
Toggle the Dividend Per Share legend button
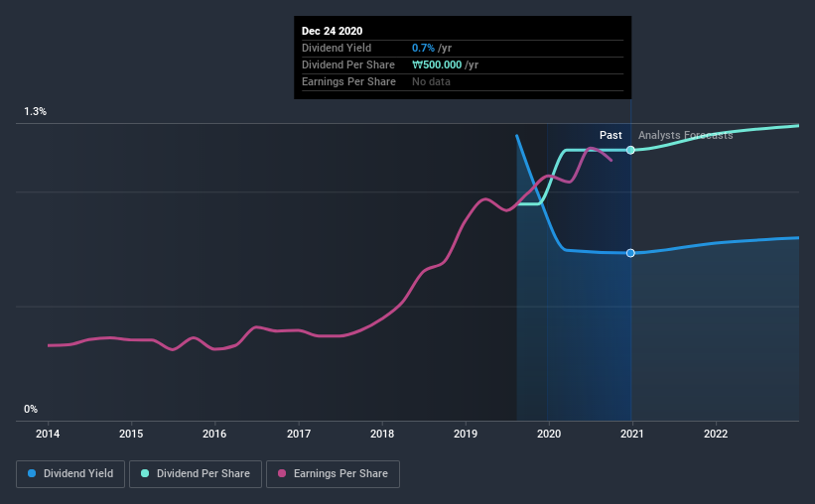point(196,474)
